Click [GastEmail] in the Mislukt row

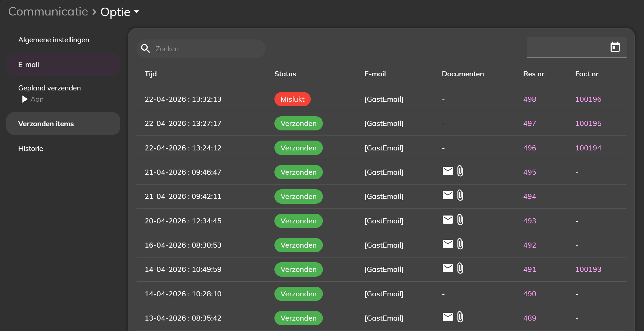pyautogui.click(x=384, y=99)
